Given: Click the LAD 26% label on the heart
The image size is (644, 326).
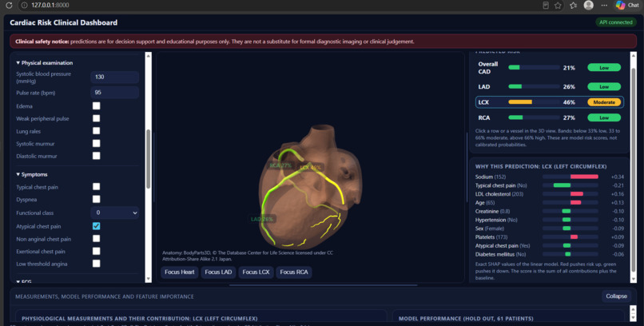Looking at the screenshot, I should point(262,219).
